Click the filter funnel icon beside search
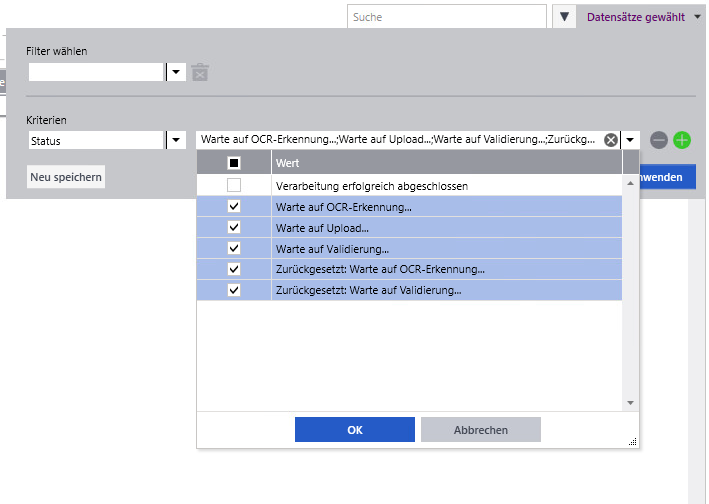Screen dimensions: 709x504 [x=565, y=17]
